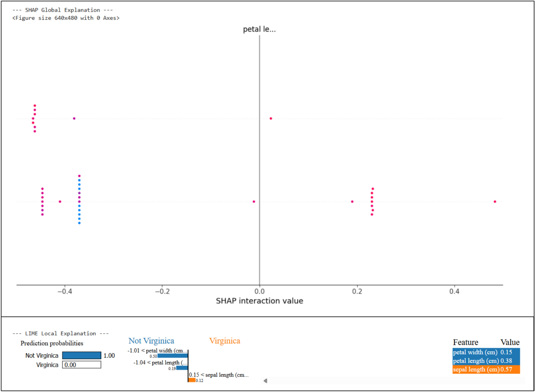Viewport: 535px width, 392px height.
Task: Click the blue 0.19 petal length contribution bar
Action: click(x=182, y=368)
